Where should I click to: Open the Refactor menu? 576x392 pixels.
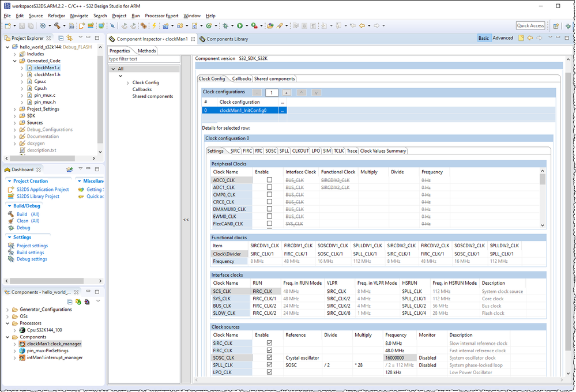(x=56, y=16)
